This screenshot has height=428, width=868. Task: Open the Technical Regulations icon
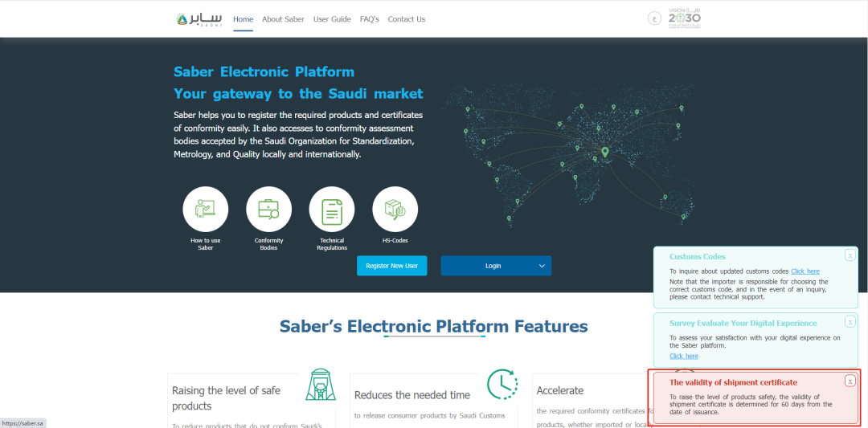tap(332, 210)
